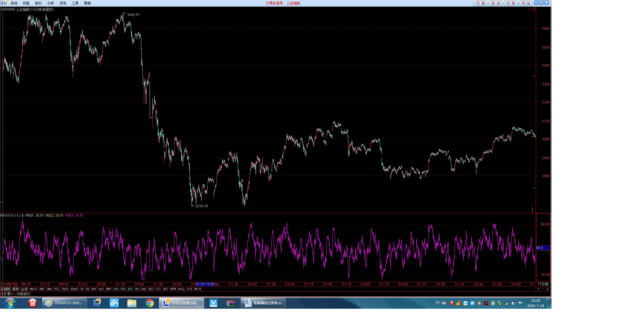Click the 交易 button at top right

511,3
